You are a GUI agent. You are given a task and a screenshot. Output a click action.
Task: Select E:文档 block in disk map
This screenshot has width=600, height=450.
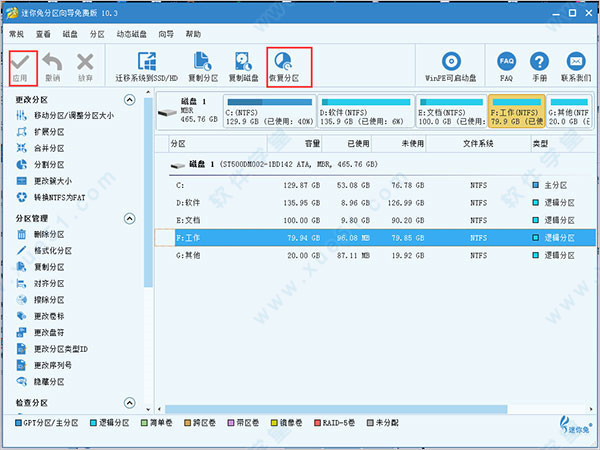click(x=451, y=111)
